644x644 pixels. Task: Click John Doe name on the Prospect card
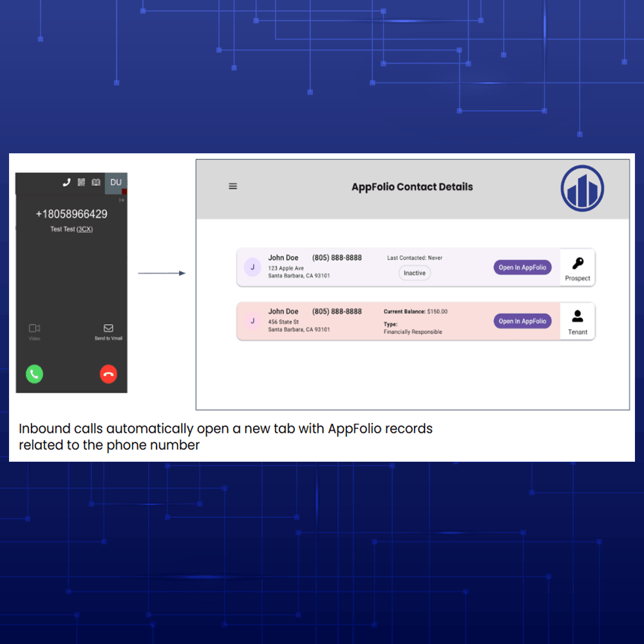[x=283, y=258]
